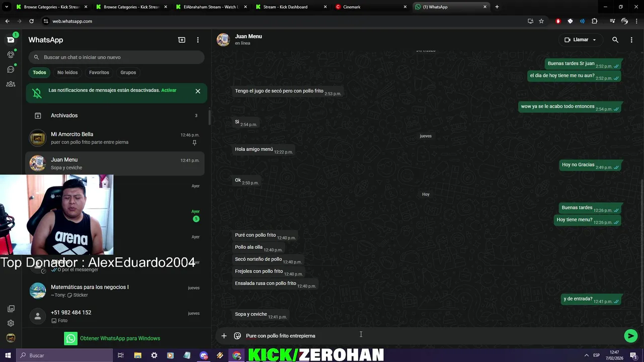Open the Windows Start menu
Image resolution: width=644 pixels, height=362 pixels.
pos(8,355)
